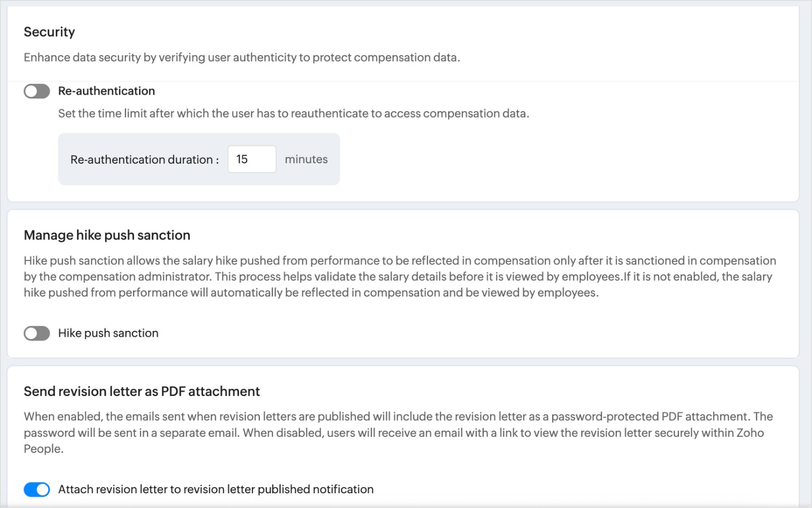Click the "minutes" unit label
Screen dimensions: 812x508
tap(306, 159)
